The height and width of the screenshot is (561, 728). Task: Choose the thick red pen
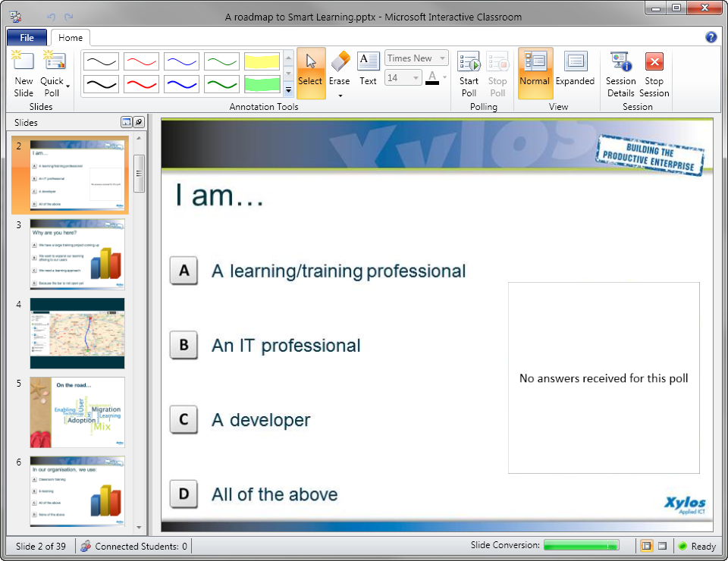coord(141,84)
